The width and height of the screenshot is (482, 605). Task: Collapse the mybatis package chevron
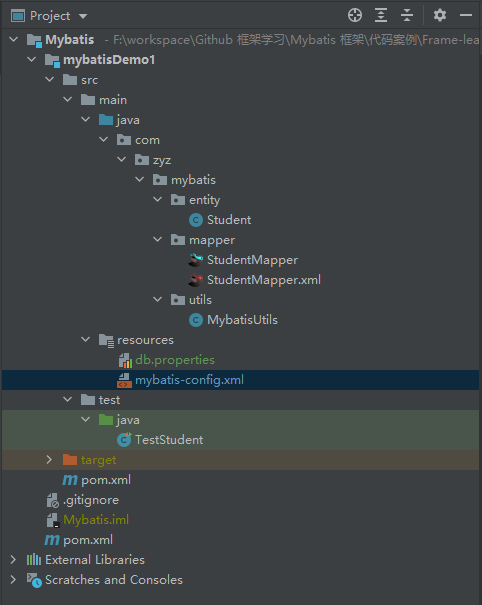click(x=140, y=179)
